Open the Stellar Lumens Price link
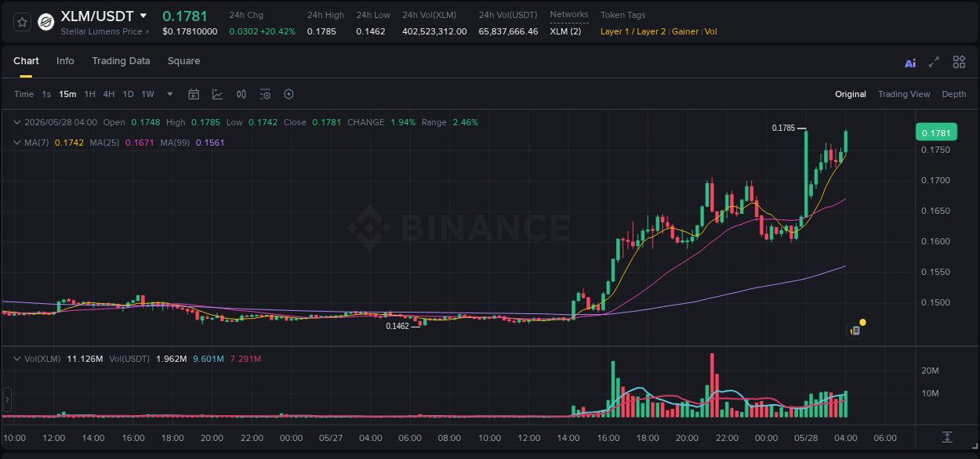Viewport: 980px width, 459px height. point(104,31)
